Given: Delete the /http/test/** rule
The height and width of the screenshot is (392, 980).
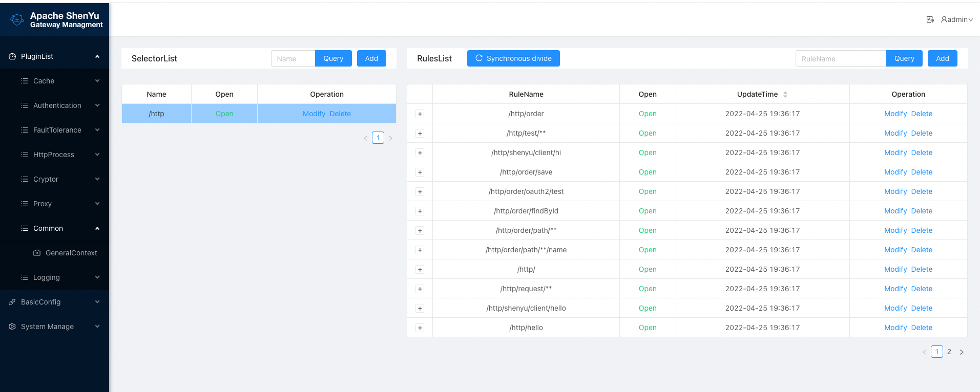Looking at the screenshot, I should coord(921,133).
